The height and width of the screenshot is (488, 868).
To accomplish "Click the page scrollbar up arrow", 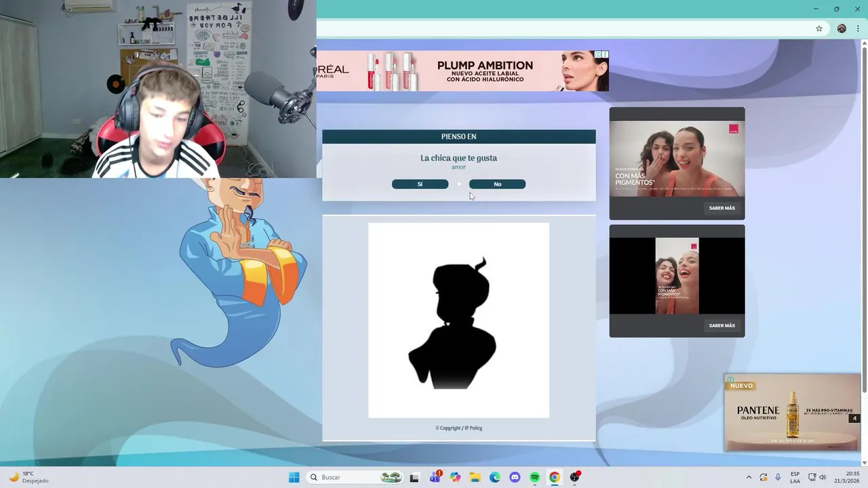I will pos(864,44).
